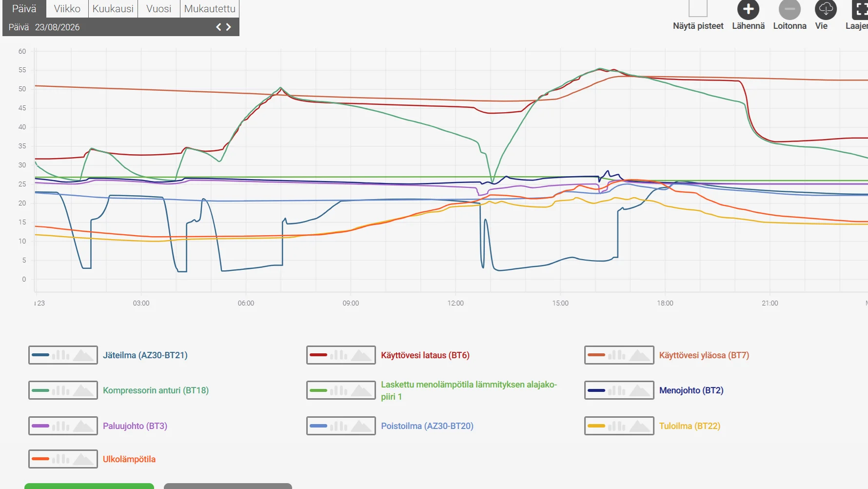Toggle Käyttövesi yläosa (BT7) legend box

coord(619,355)
